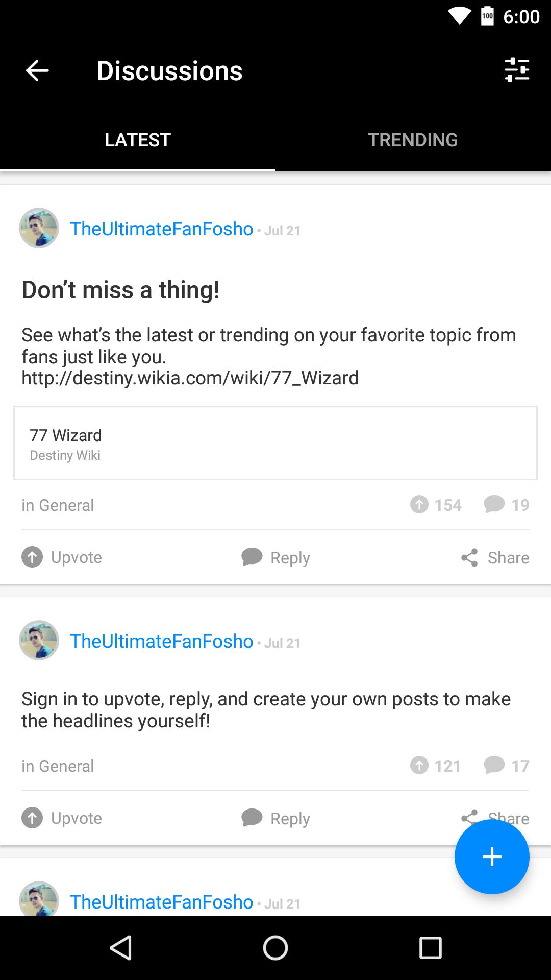The image size is (551, 980).
Task: Upvote the "Don't miss a thing!" post
Action: 62,557
